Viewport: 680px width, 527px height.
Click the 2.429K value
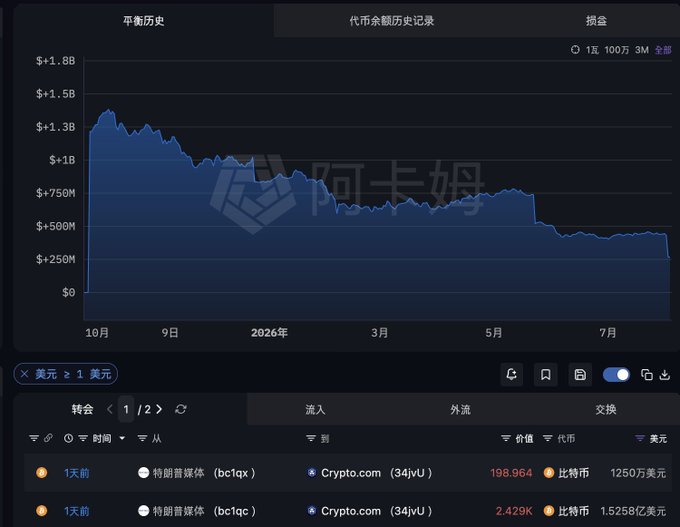pyautogui.click(x=514, y=511)
